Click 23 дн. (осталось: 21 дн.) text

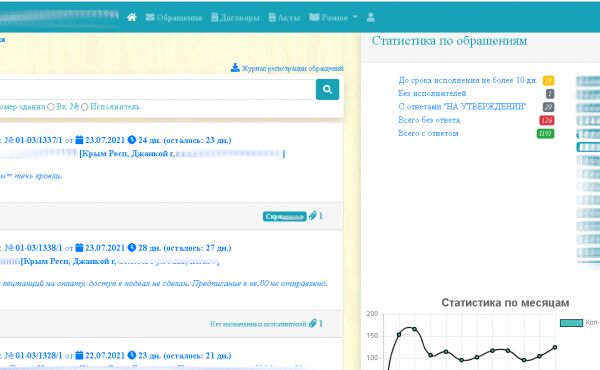185,355
